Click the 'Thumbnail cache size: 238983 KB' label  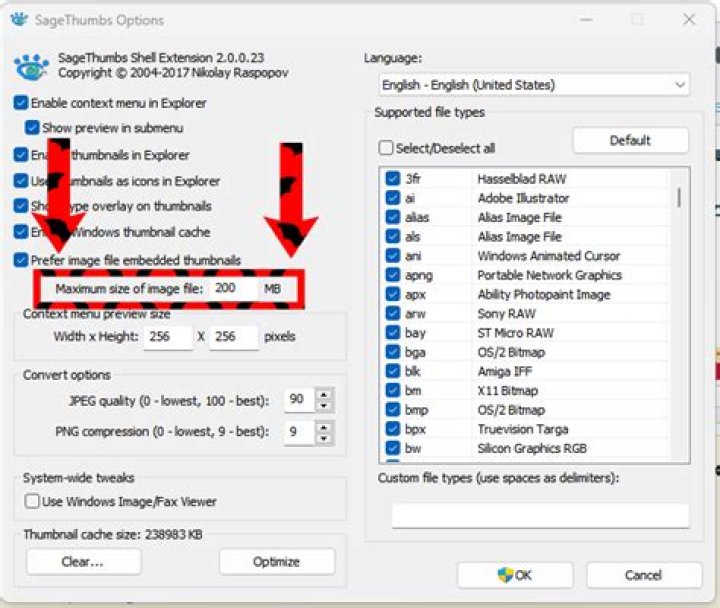click(x=113, y=535)
